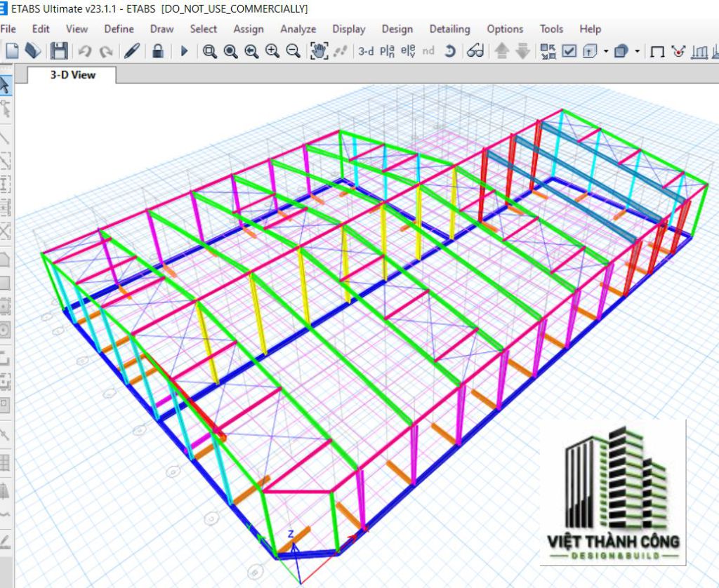719x588 pixels.
Task: Select the 3-D View tab
Action: [x=72, y=75]
